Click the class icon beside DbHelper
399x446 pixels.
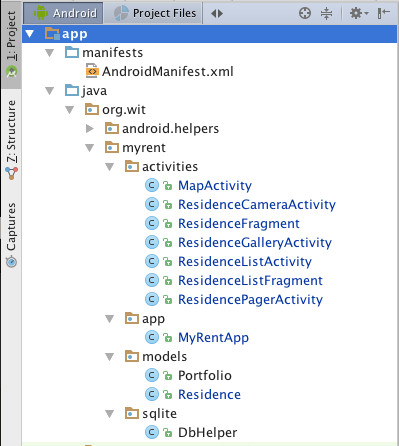152,432
